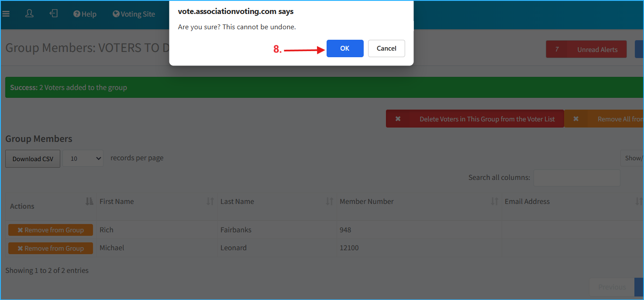Viewport: 644px width, 300px height.
Task: Confirm deletion with OK button
Action: [x=344, y=48]
